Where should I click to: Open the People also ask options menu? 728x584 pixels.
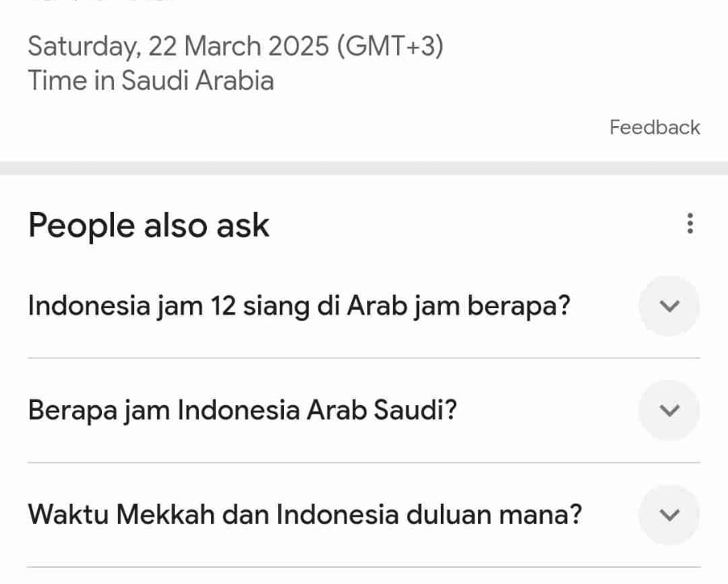(689, 224)
